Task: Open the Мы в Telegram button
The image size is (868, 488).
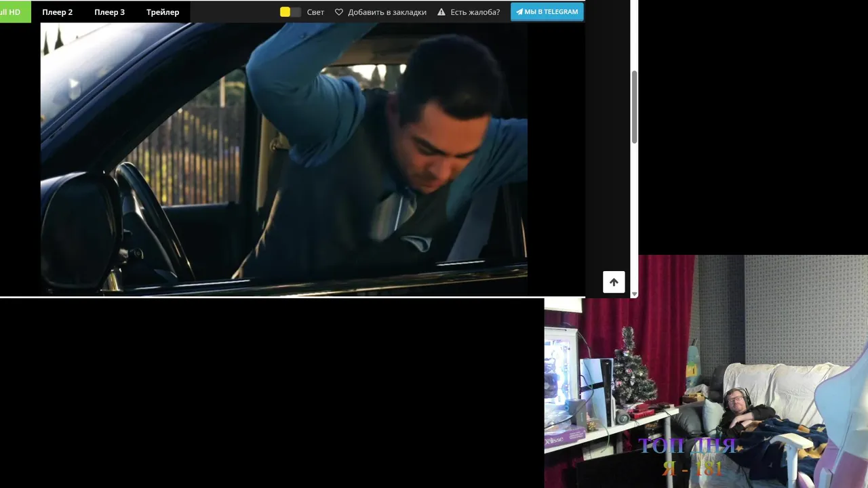Action: point(547,12)
